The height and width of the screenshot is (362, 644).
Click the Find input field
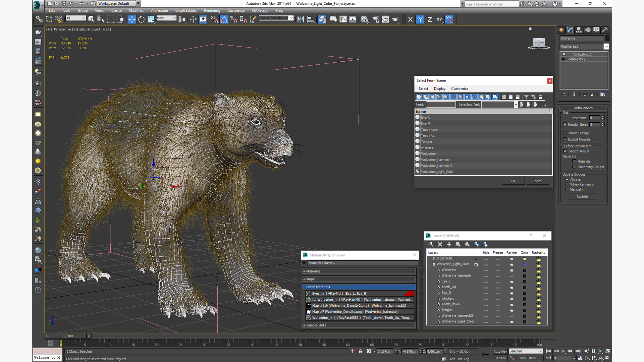coord(440,105)
